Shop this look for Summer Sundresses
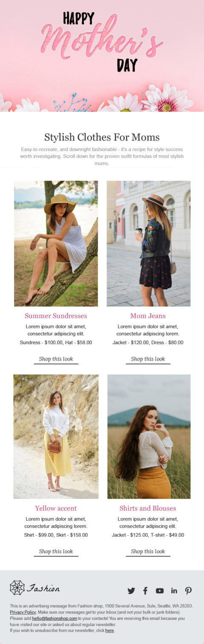Screen dimensions: 204x644 [x=56, y=359]
